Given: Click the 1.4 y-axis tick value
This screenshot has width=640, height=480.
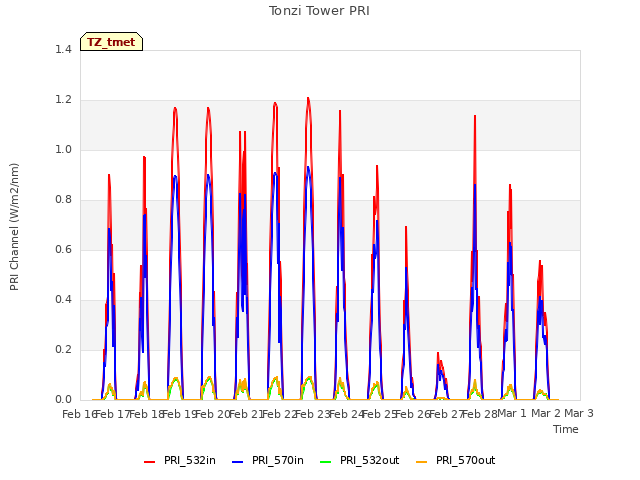Looking at the screenshot, I should (x=63, y=49).
